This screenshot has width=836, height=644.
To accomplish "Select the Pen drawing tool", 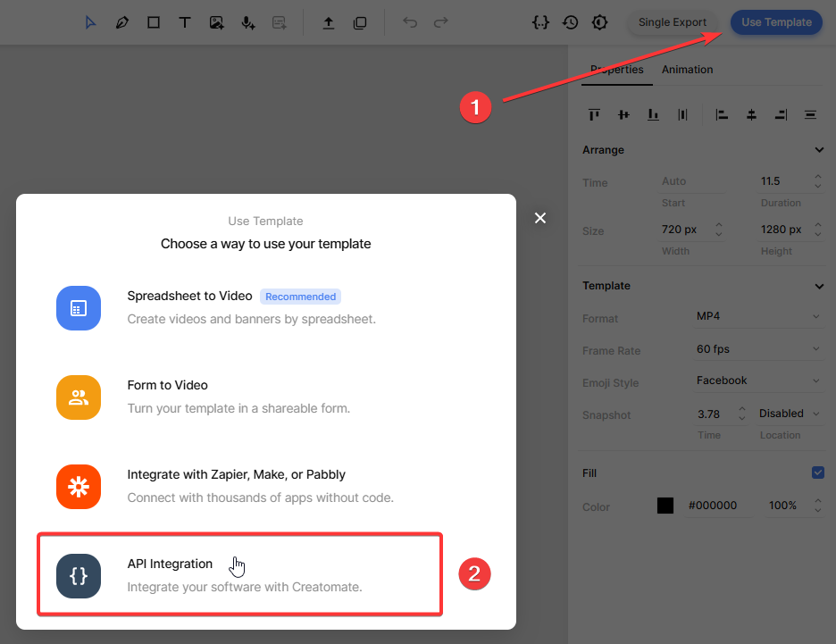I will [x=122, y=22].
